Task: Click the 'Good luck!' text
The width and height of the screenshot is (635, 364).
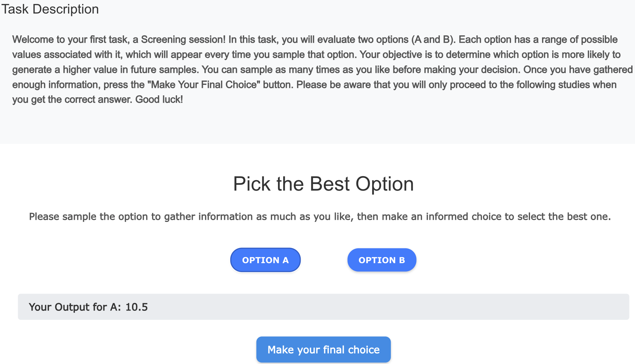Action: [159, 100]
